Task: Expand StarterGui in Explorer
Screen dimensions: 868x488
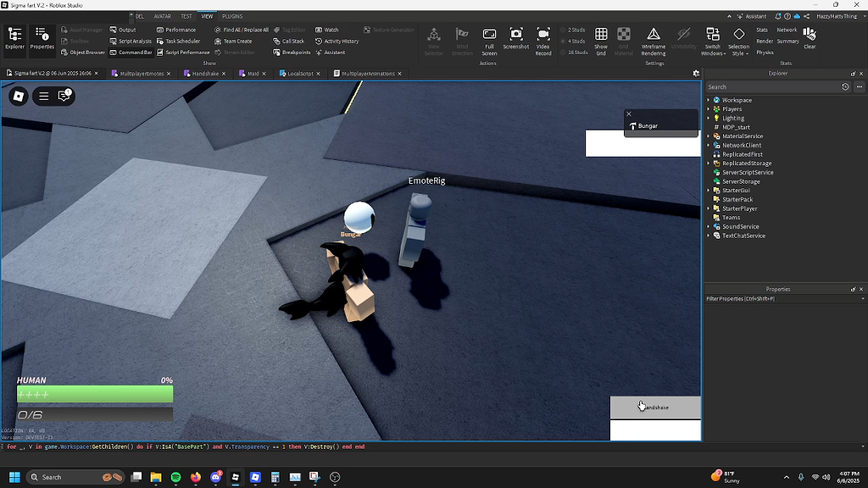Action: [708, 191]
